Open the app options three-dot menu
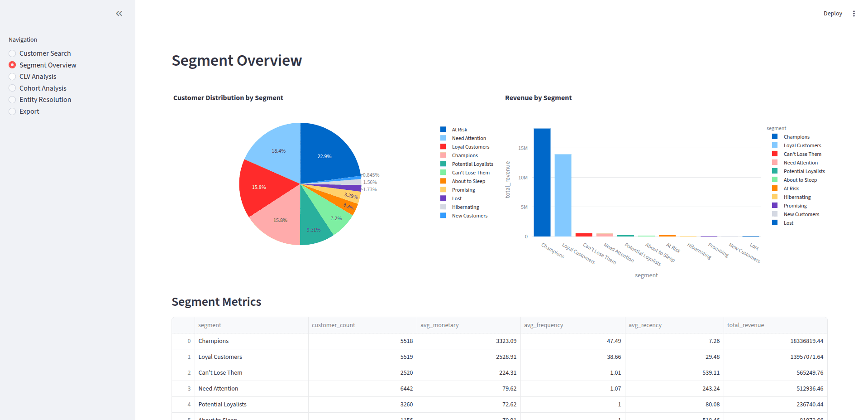868x420 pixels. tap(854, 13)
